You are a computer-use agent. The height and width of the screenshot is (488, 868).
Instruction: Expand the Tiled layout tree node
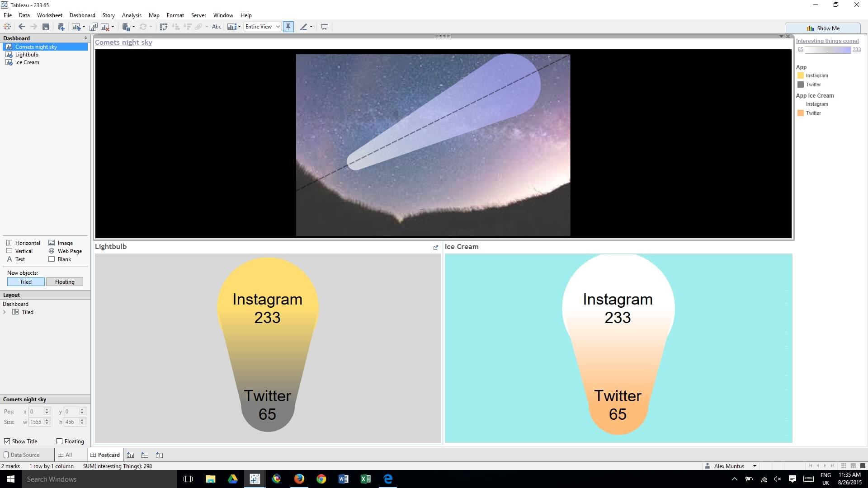click(5, 312)
